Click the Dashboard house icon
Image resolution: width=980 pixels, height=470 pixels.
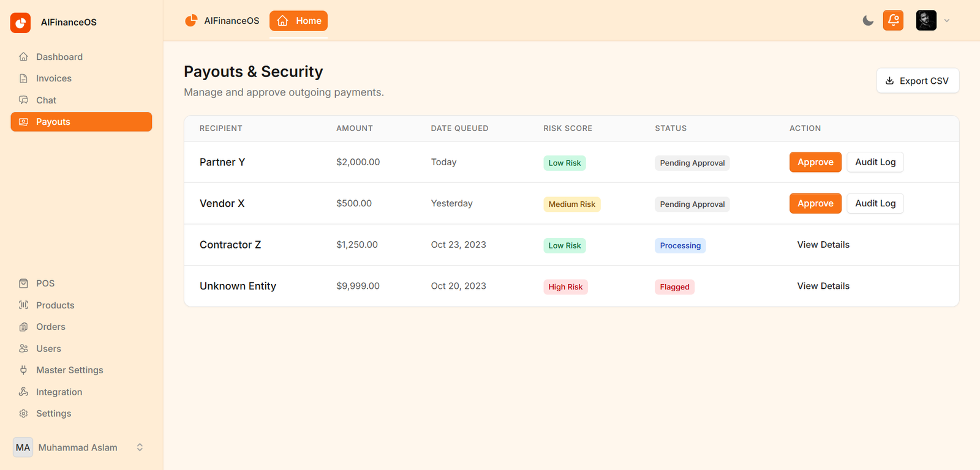point(23,57)
